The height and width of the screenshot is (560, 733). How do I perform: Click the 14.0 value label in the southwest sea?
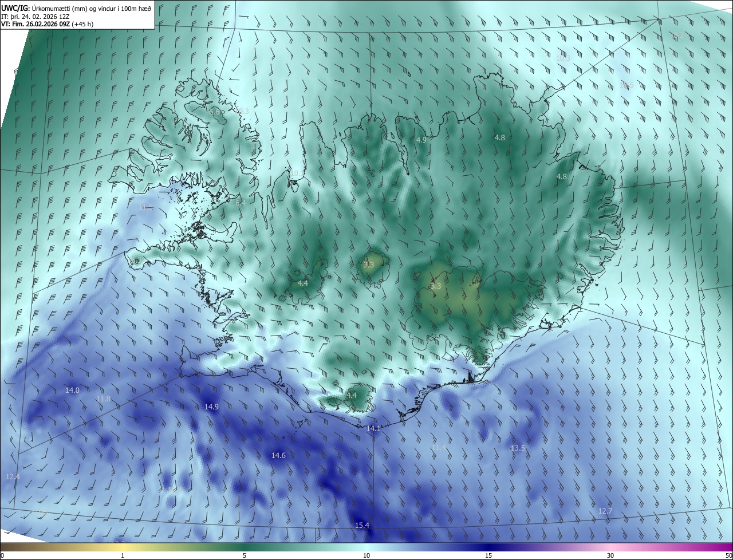[x=72, y=390]
